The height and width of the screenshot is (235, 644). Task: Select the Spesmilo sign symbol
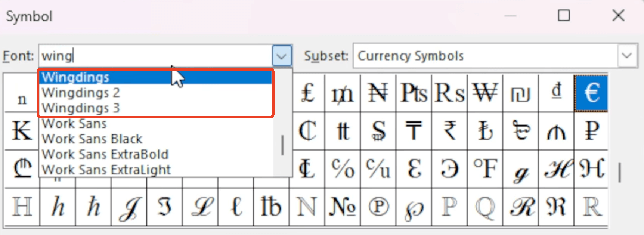click(x=378, y=131)
